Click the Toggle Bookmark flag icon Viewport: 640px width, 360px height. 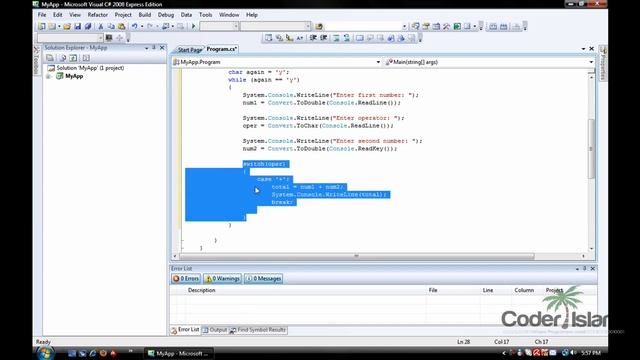[360, 38]
